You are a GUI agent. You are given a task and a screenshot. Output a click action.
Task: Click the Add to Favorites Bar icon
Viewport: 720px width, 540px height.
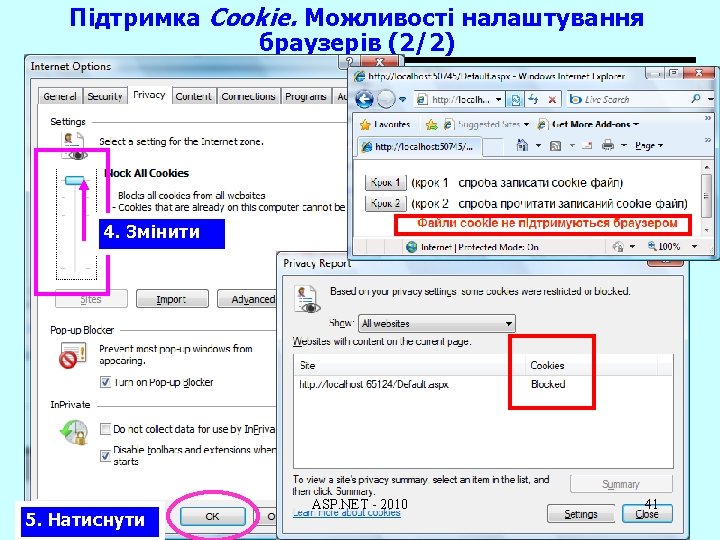point(431,124)
